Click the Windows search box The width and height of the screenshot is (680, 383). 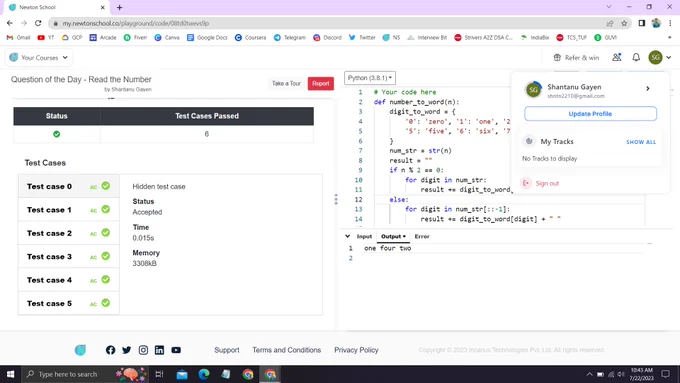click(85, 374)
